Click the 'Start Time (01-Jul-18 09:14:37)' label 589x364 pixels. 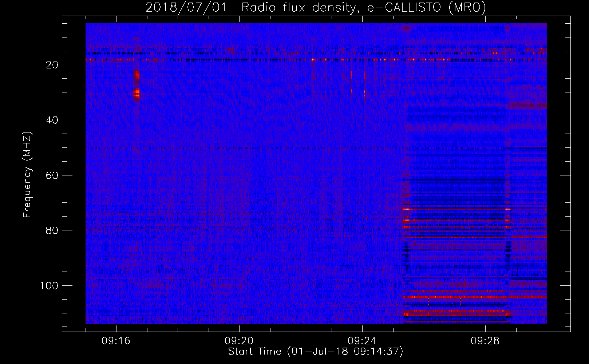pyautogui.click(x=316, y=352)
